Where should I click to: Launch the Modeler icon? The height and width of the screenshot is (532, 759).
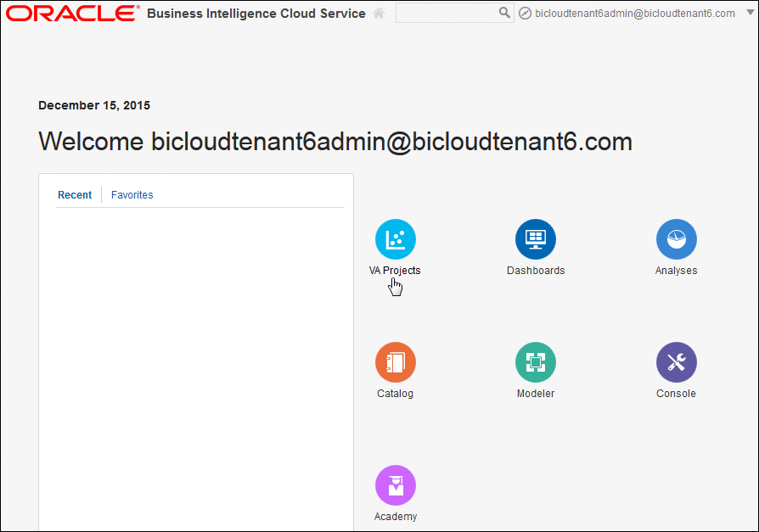[x=536, y=362]
